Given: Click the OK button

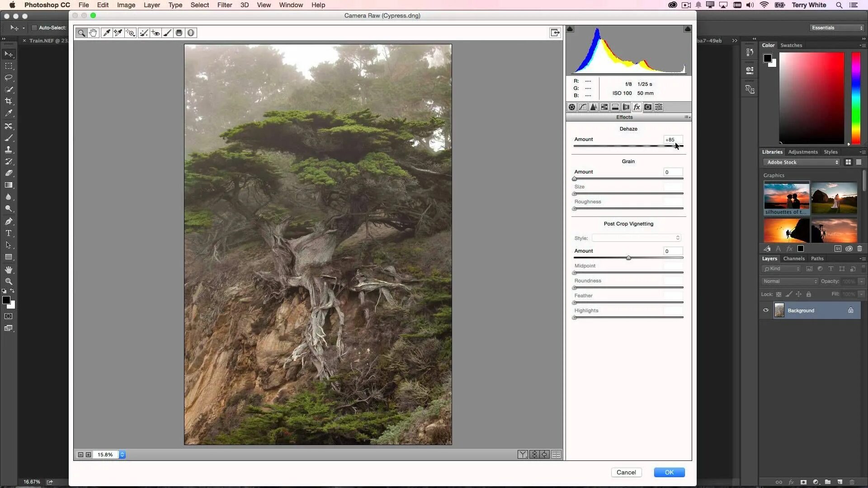Looking at the screenshot, I should pos(669,472).
